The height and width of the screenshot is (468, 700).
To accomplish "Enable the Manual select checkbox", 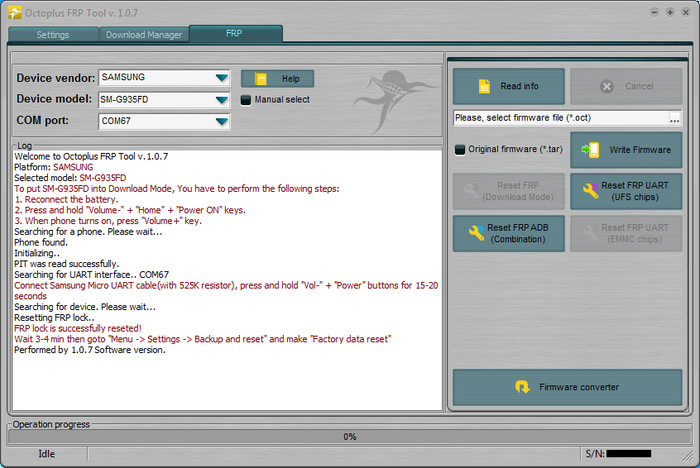I will pyautogui.click(x=246, y=100).
